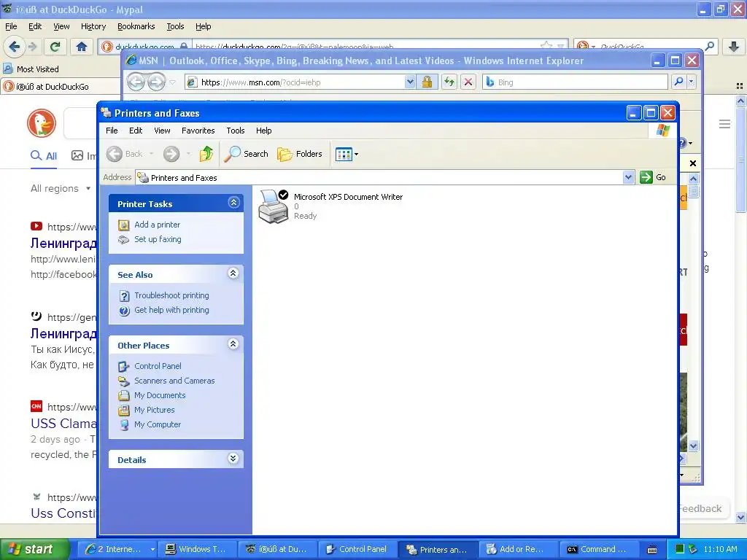The image size is (747, 560).
Task: Open Tools menu in Printers and Faxes
Action: click(236, 131)
